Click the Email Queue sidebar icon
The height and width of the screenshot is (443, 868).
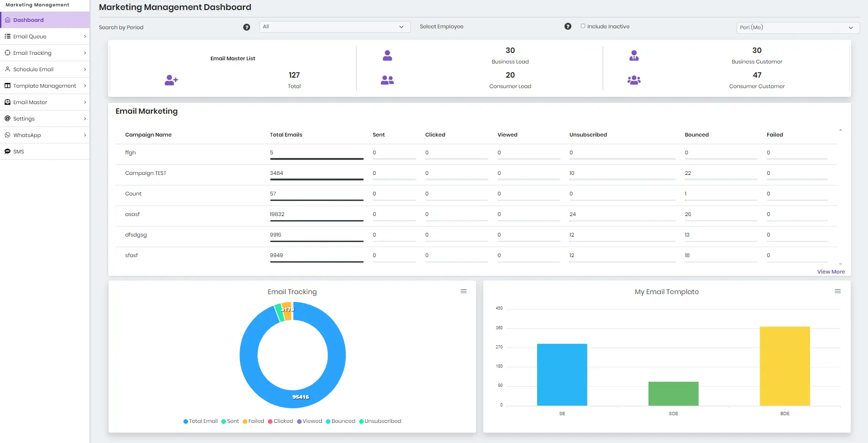pyautogui.click(x=7, y=36)
